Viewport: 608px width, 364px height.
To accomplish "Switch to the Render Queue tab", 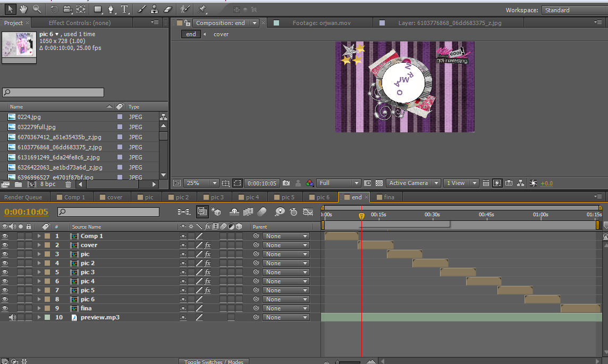I will click(x=23, y=197).
